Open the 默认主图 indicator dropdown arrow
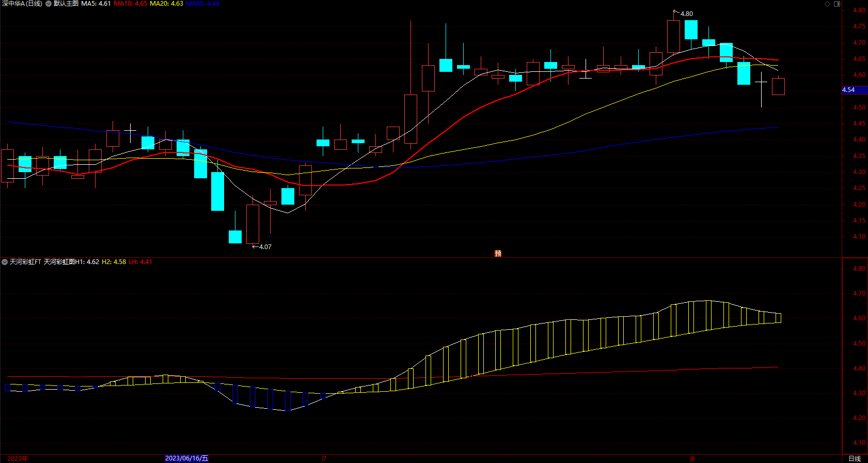Screen dimensions: 868x463 49,4
